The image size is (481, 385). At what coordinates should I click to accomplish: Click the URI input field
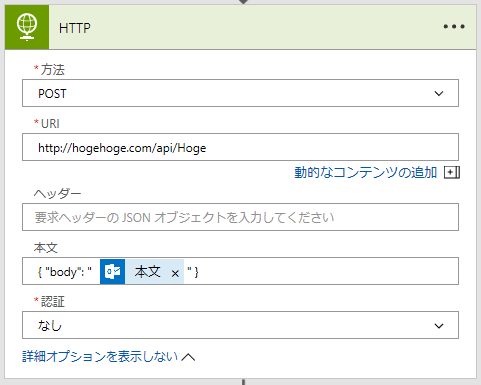[240, 147]
